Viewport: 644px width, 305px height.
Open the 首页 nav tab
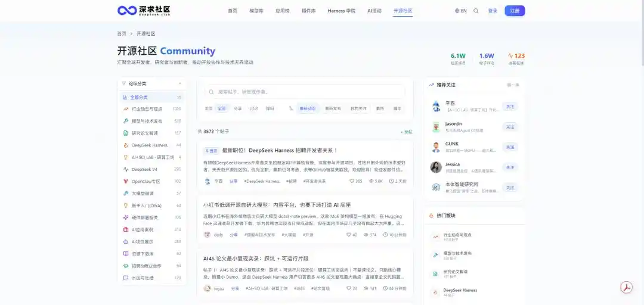click(x=233, y=11)
